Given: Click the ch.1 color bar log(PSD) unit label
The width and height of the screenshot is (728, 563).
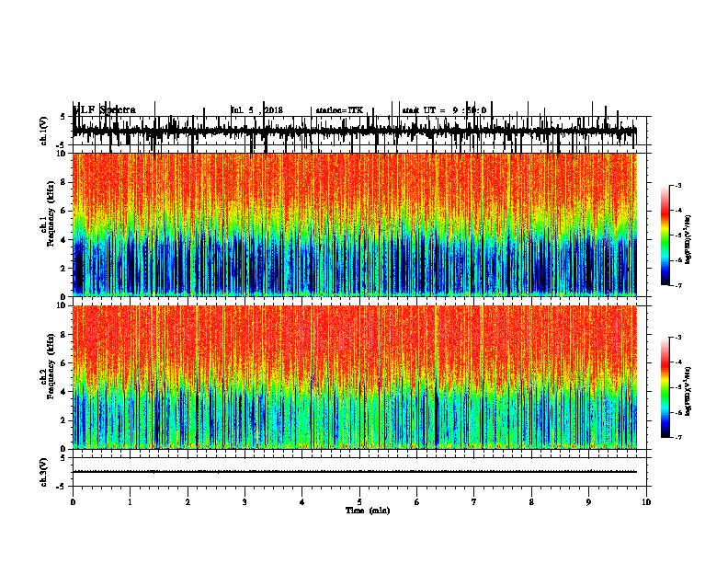Looking at the screenshot, I should [x=688, y=239].
